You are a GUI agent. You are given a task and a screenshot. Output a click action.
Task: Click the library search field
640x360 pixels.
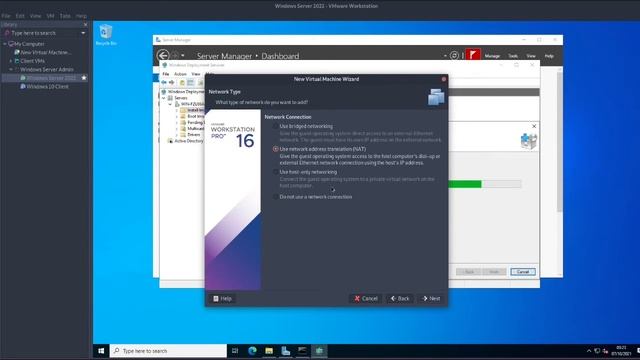coord(43,33)
